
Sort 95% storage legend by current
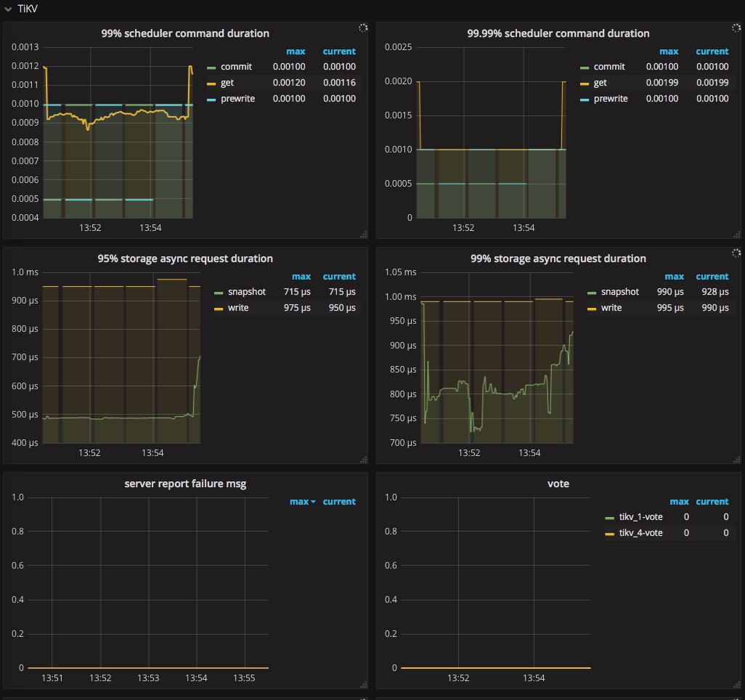click(339, 277)
